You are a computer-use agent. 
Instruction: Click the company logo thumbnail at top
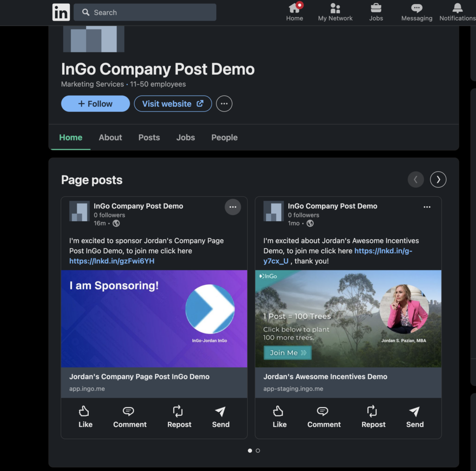coord(94,39)
